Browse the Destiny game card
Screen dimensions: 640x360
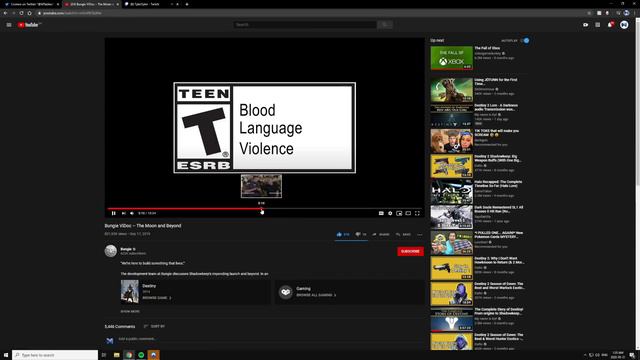pyautogui.click(x=195, y=292)
